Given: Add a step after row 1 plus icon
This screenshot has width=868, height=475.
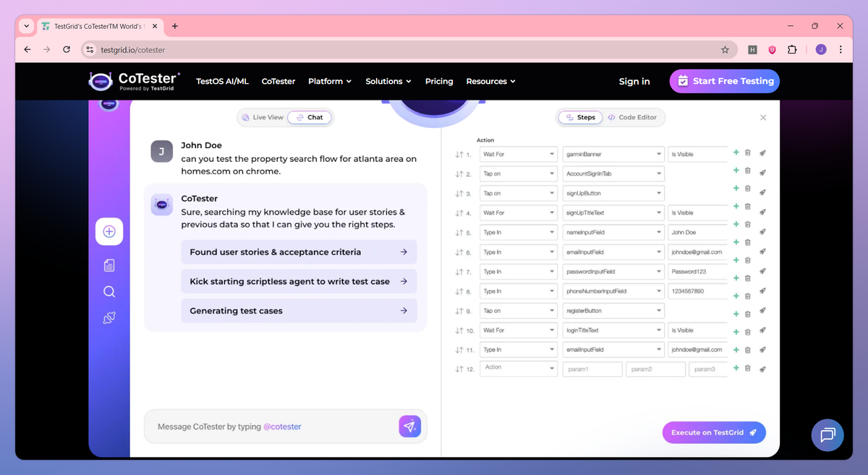Looking at the screenshot, I should click(x=736, y=153).
